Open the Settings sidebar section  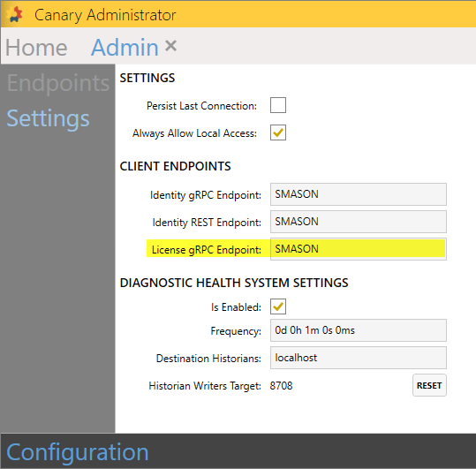tap(48, 118)
